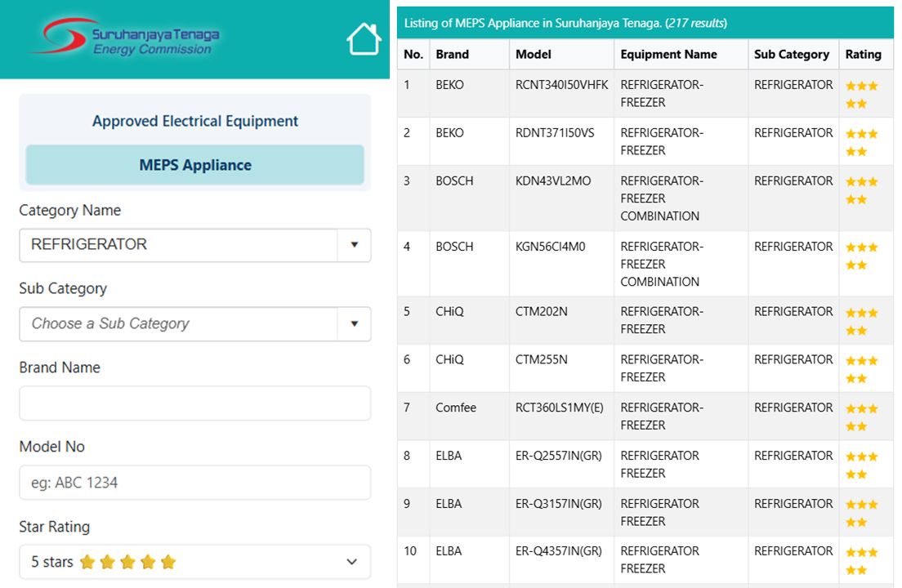Image resolution: width=902 pixels, height=588 pixels.
Task: Open the Star Rating dropdown chevron
Action: point(351,562)
